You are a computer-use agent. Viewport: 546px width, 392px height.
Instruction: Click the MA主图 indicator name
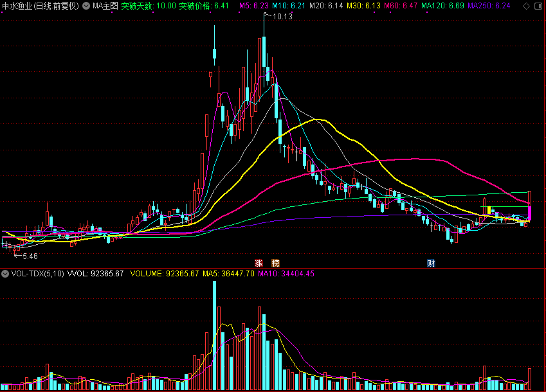tap(105, 6)
